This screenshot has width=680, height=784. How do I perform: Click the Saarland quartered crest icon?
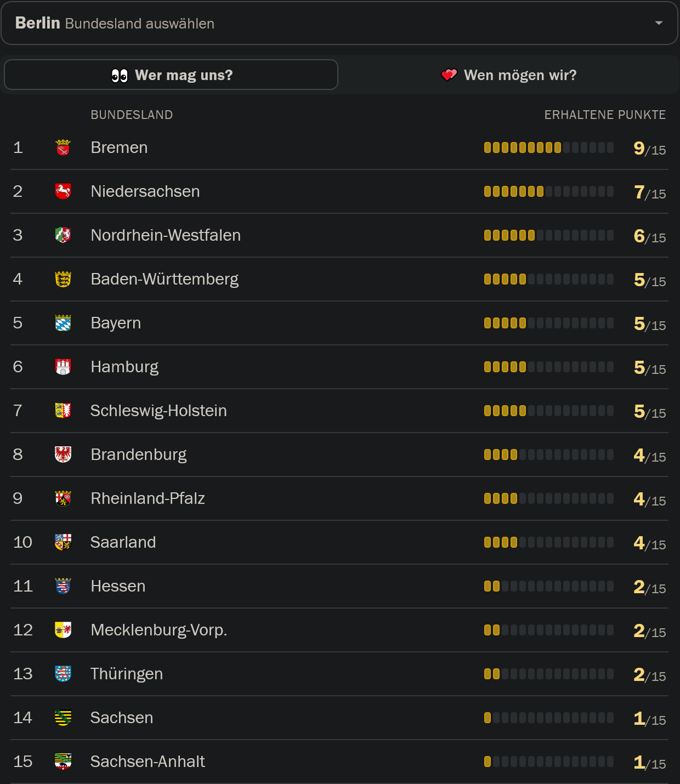coord(63,542)
